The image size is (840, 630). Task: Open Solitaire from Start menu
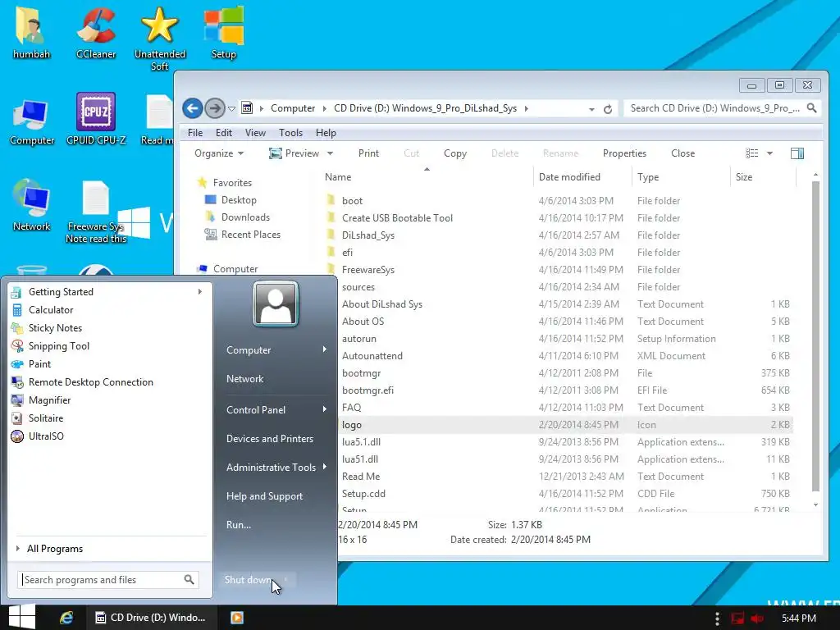pyautogui.click(x=46, y=418)
